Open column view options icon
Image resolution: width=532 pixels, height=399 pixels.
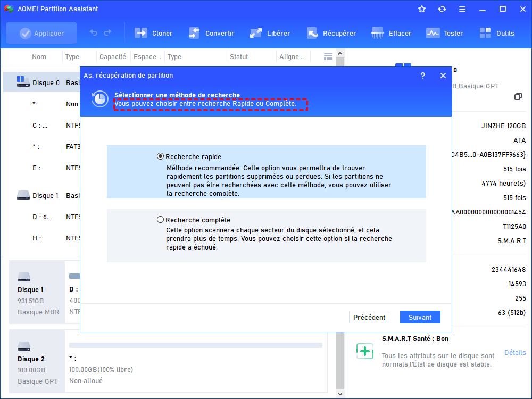click(328, 57)
